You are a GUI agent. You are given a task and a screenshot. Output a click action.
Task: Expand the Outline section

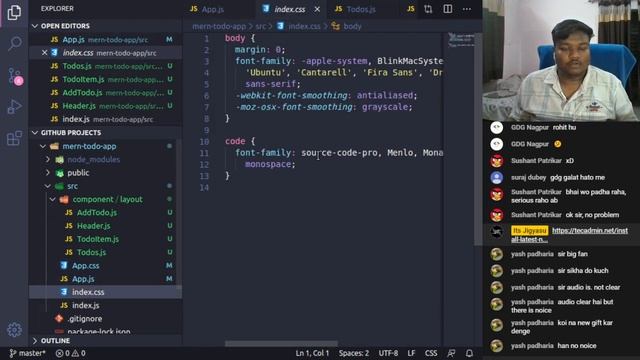tap(55, 340)
